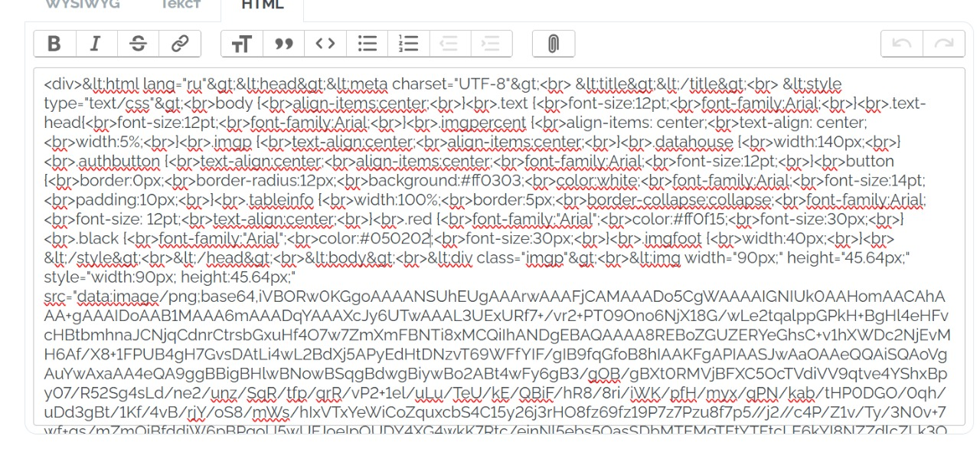Insert a block quote
The height and width of the screenshot is (449, 980).
(284, 44)
